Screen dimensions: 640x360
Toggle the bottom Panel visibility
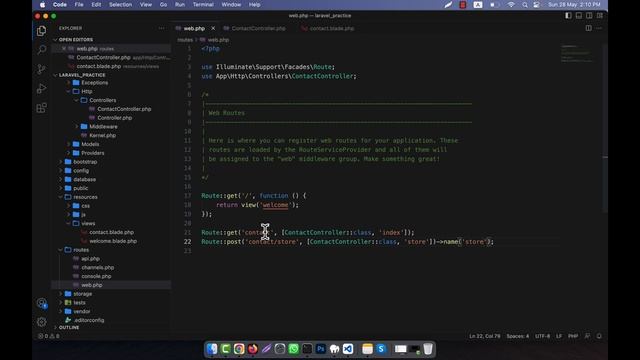[579, 16]
